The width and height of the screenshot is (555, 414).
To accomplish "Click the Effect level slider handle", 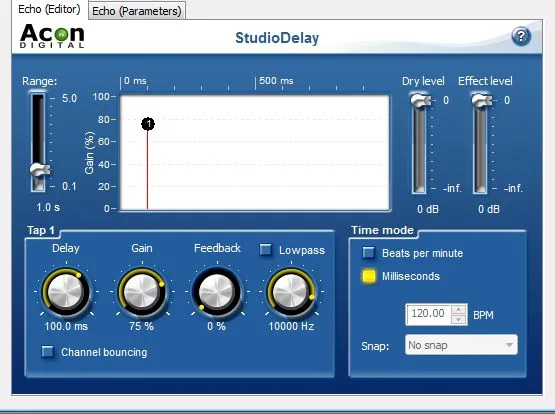I will click(x=482, y=100).
